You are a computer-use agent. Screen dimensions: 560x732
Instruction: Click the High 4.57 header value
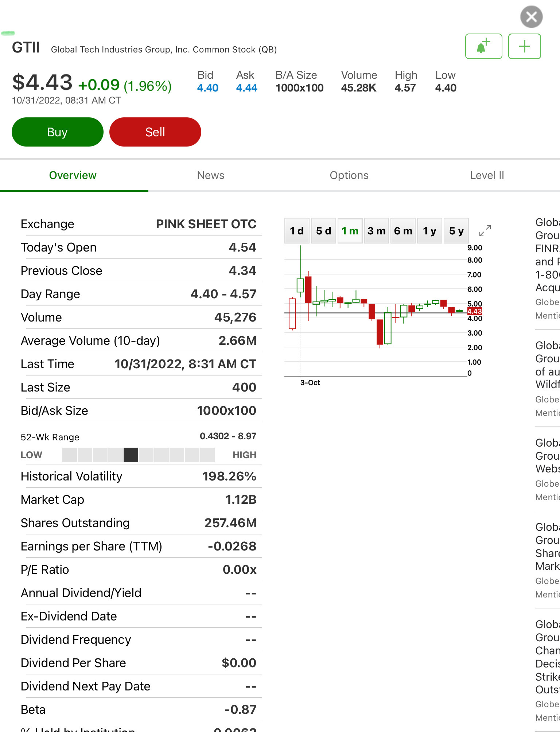[405, 88]
